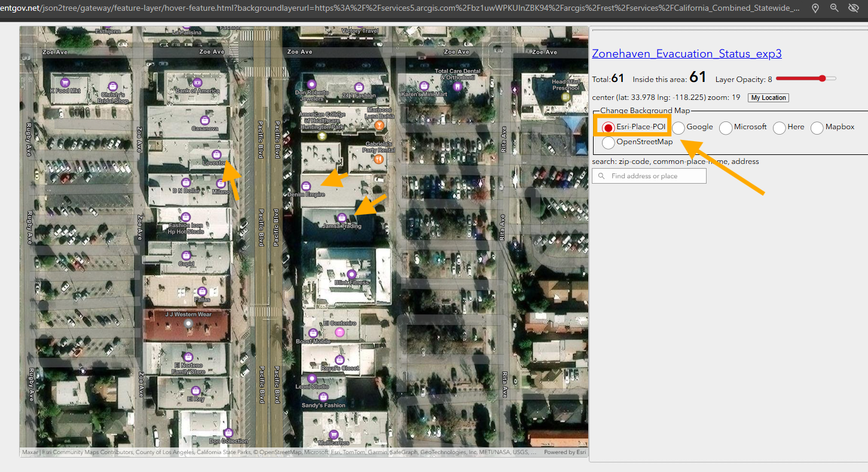Open the Multicarnes store marker

pyautogui.click(x=334, y=434)
